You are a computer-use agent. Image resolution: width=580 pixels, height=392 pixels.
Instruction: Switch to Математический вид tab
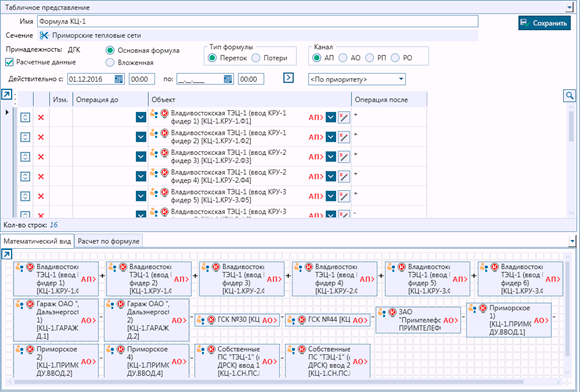pos(37,241)
